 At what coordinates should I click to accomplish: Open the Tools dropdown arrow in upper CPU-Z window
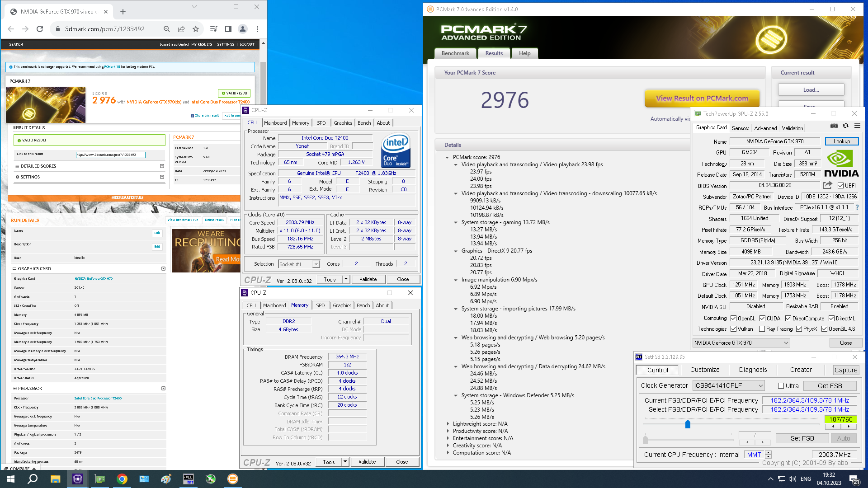pos(346,279)
